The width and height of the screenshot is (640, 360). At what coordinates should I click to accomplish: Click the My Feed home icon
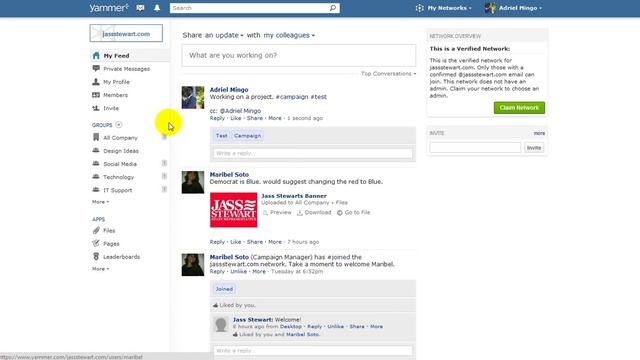click(96, 56)
